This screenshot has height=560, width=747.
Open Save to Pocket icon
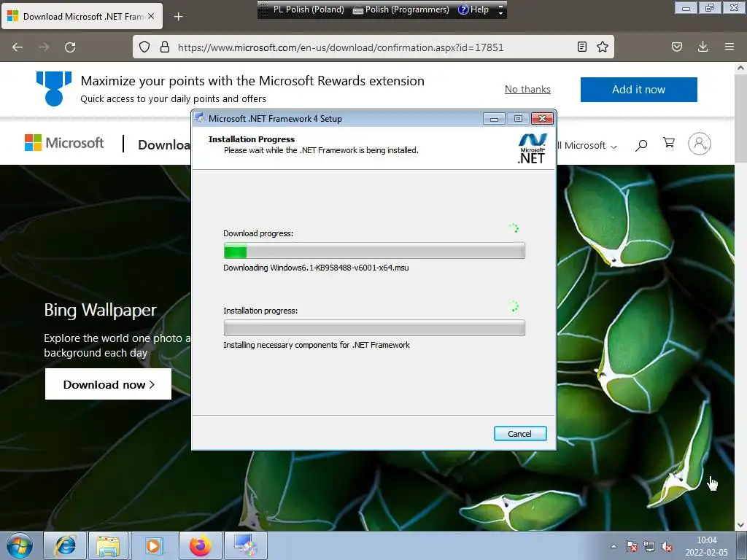click(x=677, y=47)
